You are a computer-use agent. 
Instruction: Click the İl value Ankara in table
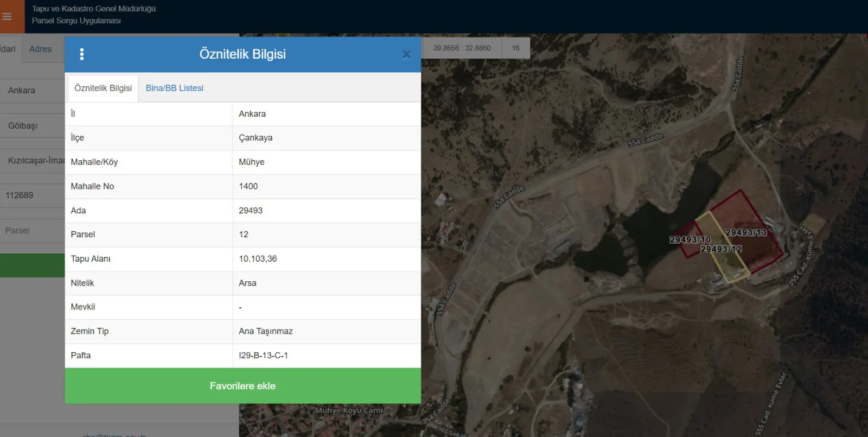pyautogui.click(x=252, y=114)
